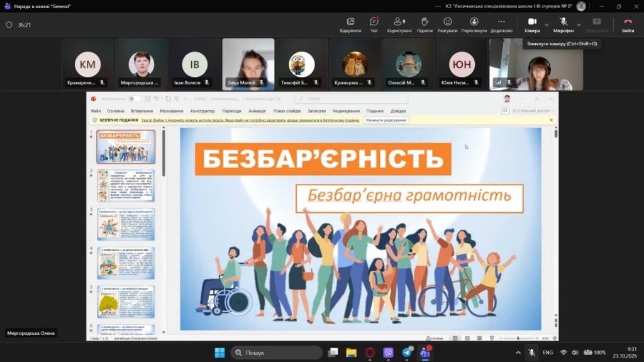Select slide 4 thumbnail
644x362 pixels.
point(126,263)
